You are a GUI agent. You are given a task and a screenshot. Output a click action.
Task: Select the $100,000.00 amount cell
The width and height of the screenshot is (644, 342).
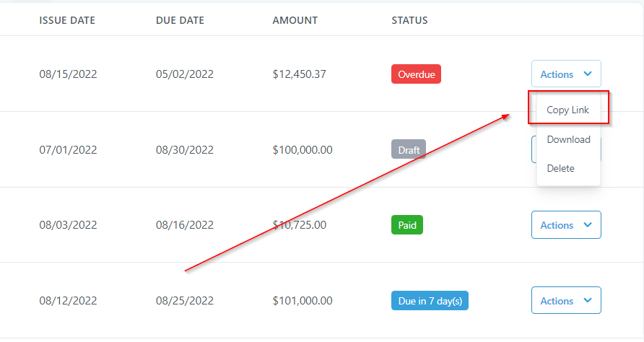(x=303, y=150)
